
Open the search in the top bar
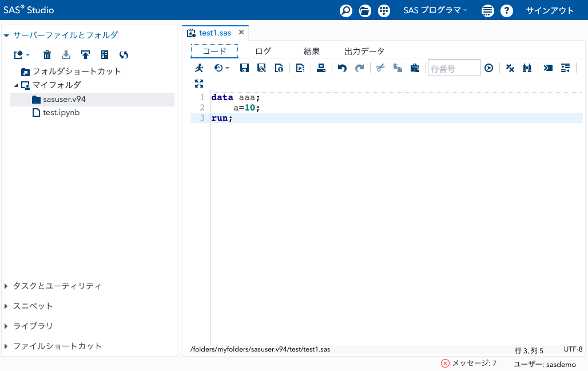click(x=345, y=10)
